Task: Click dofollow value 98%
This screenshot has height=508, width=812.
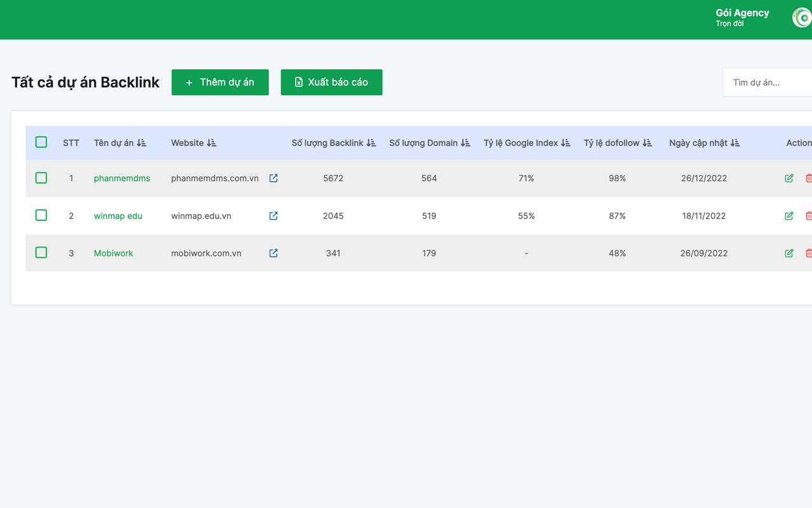Action: [617, 178]
